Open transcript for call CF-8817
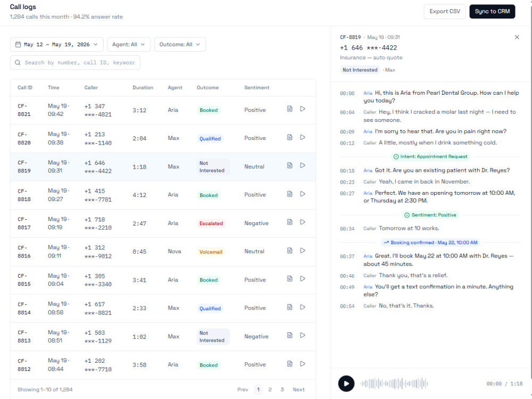532x399 pixels. click(x=289, y=222)
